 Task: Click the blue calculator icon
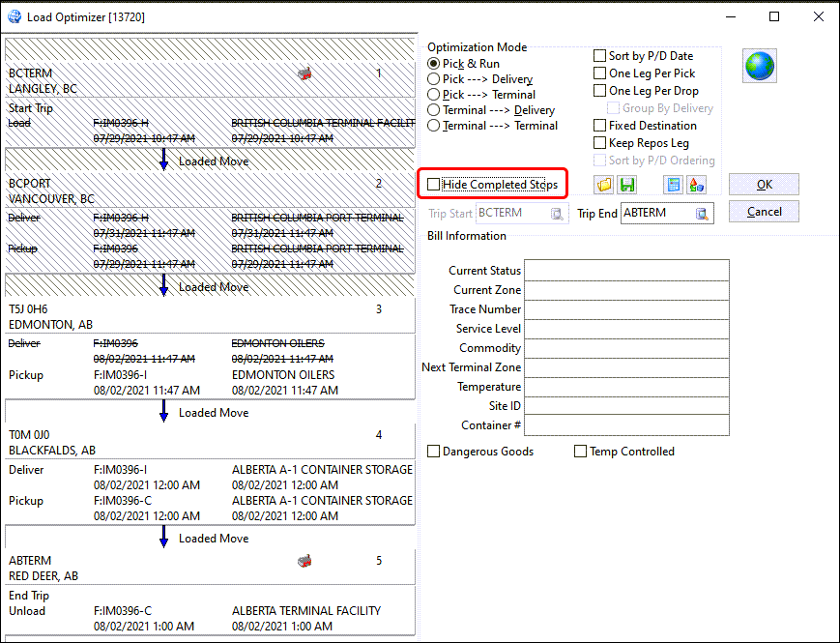[673, 185]
